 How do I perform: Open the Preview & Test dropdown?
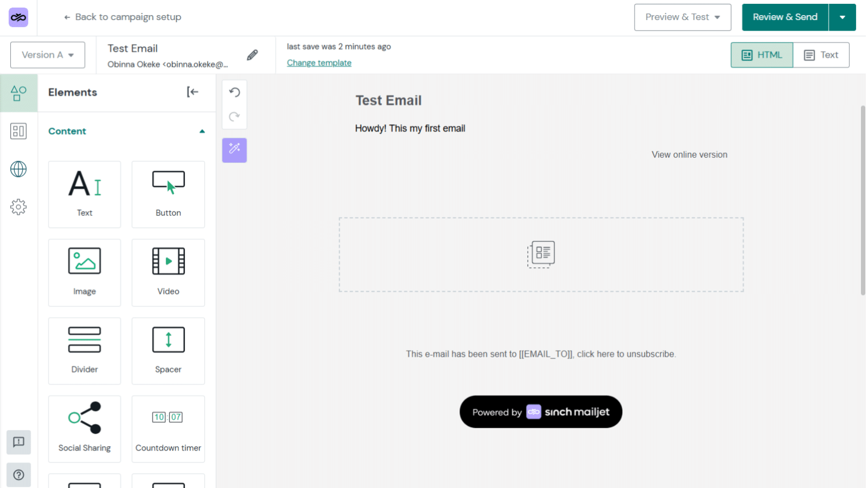tap(682, 17)
